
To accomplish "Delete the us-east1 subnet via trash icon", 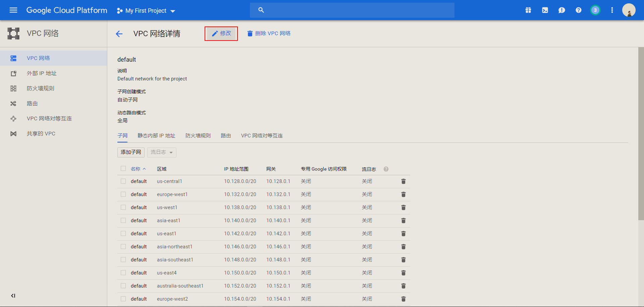I will click(x=404, y=234).
